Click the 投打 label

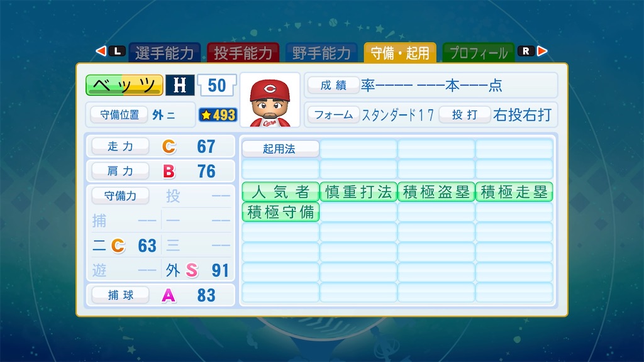coord(465,114)
